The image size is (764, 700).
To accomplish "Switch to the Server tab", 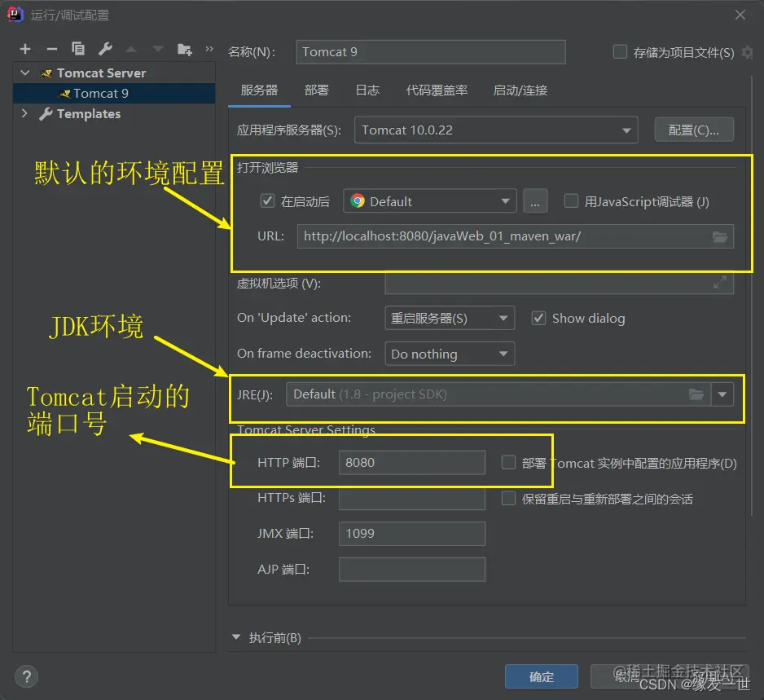I will tap(259, 90).
